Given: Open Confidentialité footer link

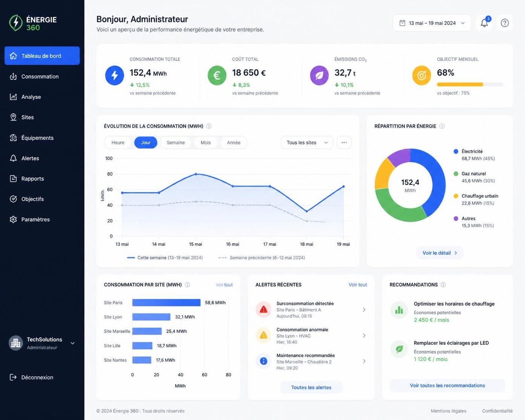Looking at the screenshot, I should tap(497, 411).
